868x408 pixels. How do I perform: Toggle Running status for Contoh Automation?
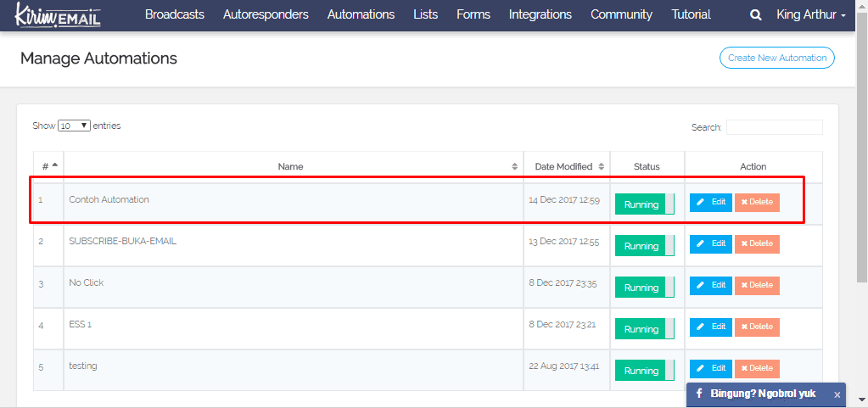click(644, 204)
